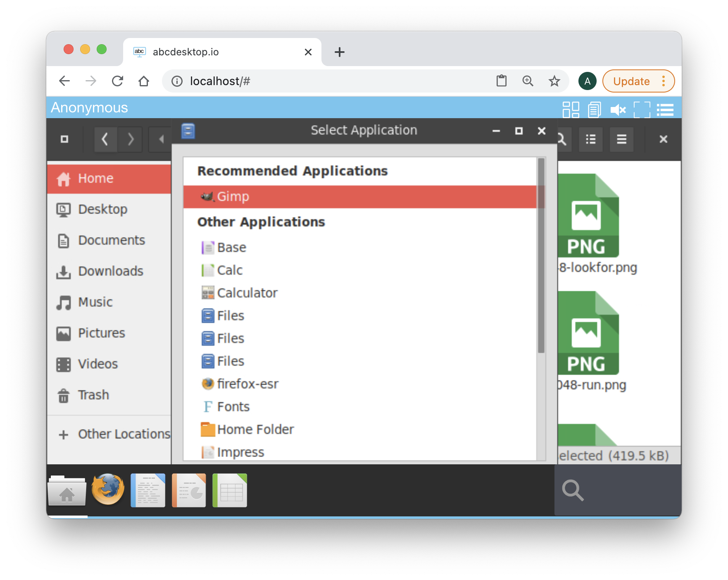Switch to the abcdesktop.io tab
Screen dimensions: 728x580
click(x=222, y=52)
